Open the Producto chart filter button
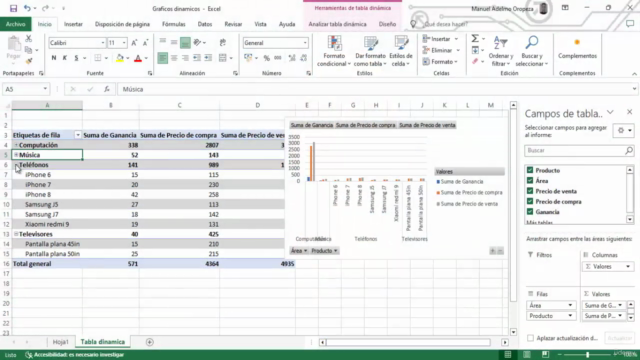This screenshot has height=360, width=640. click(324, 251)
